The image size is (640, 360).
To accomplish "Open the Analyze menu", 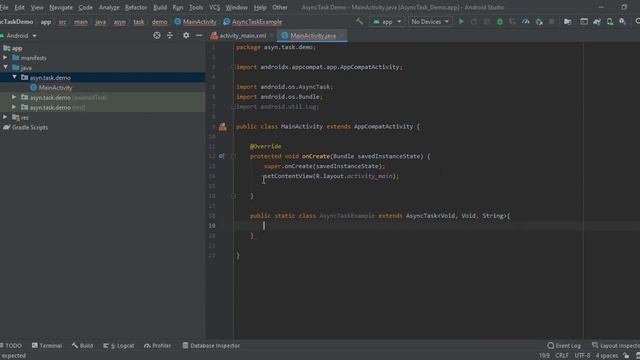I will (x=109, y=7).
